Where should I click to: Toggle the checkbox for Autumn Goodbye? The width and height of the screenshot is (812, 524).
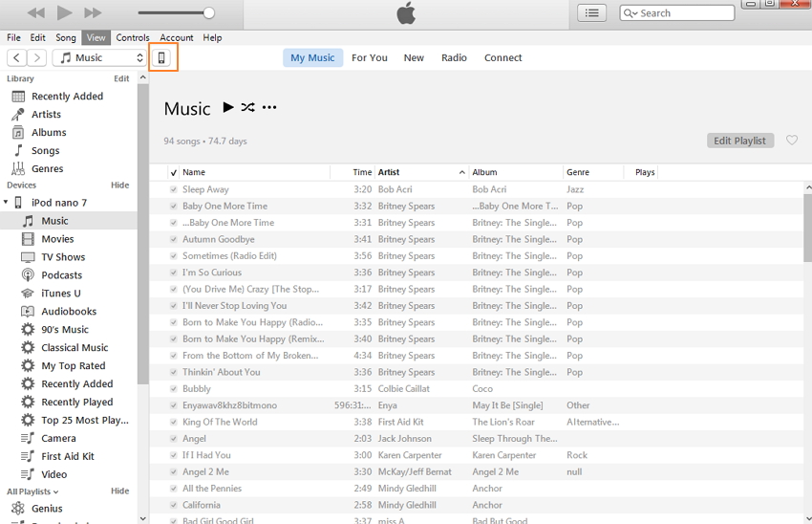point(173,239)
